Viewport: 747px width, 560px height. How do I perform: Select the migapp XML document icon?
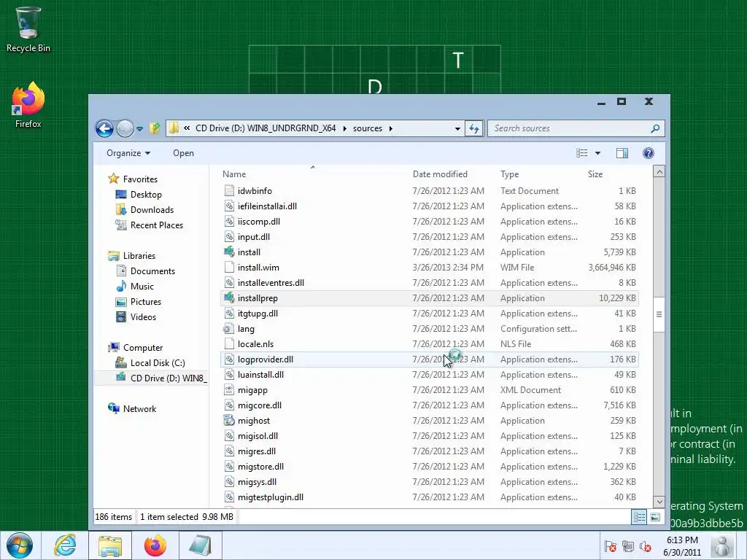229,390
